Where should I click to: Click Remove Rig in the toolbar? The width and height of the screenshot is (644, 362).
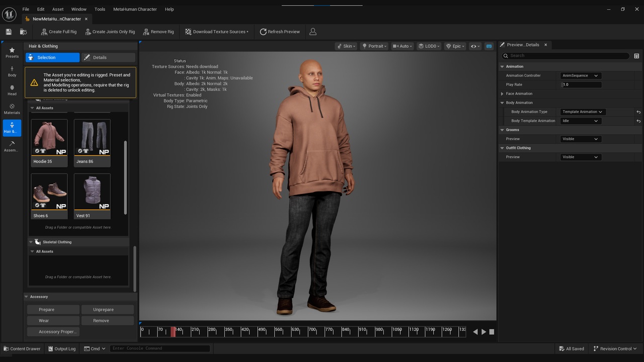tap(158, 32)
